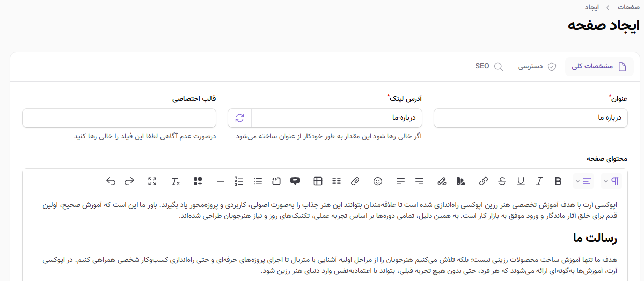This screenshot has width=644, height=281.
Task: Click the hint text under آدرس لینک
Action: pos(329,136)
